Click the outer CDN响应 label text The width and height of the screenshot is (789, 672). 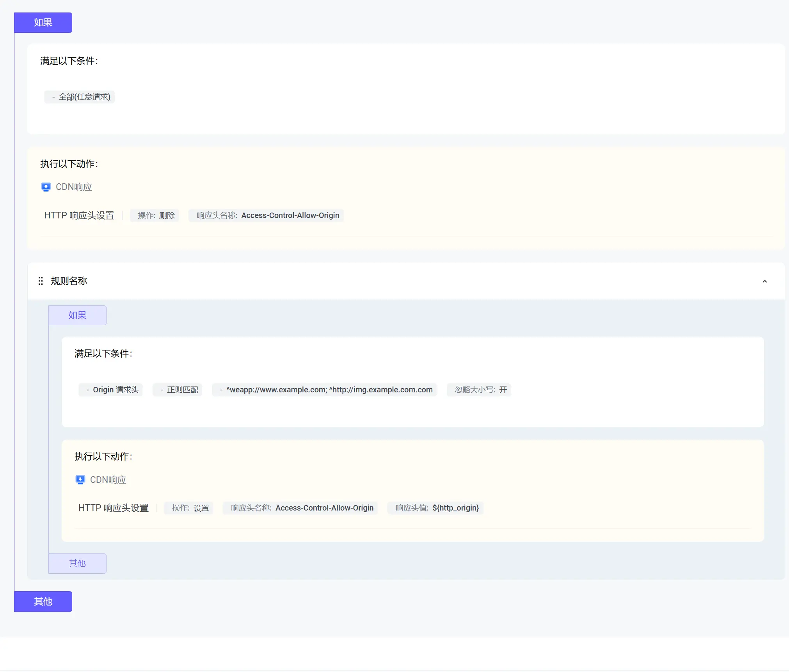pos(74,187)
